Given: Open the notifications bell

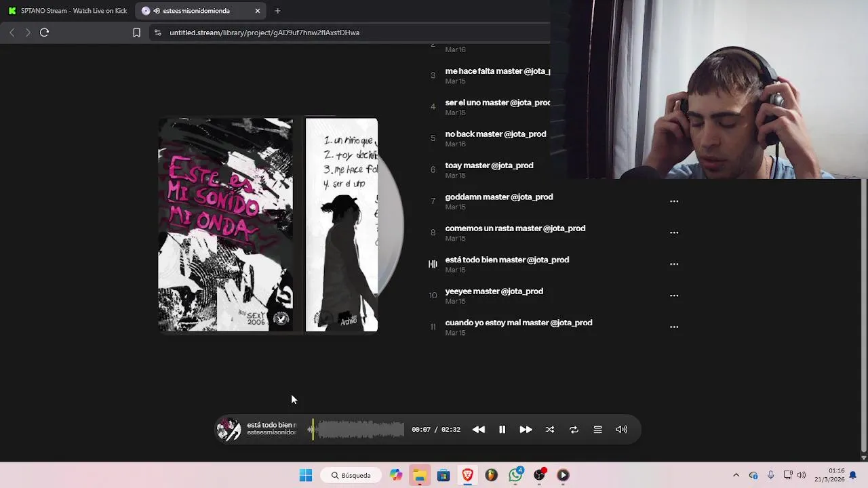Looking at the screenshot, I should point(853,475).
